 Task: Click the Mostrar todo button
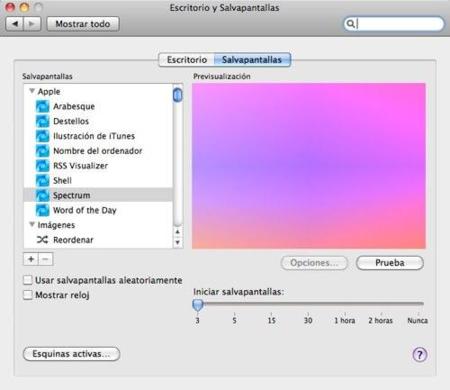point(83,24)
